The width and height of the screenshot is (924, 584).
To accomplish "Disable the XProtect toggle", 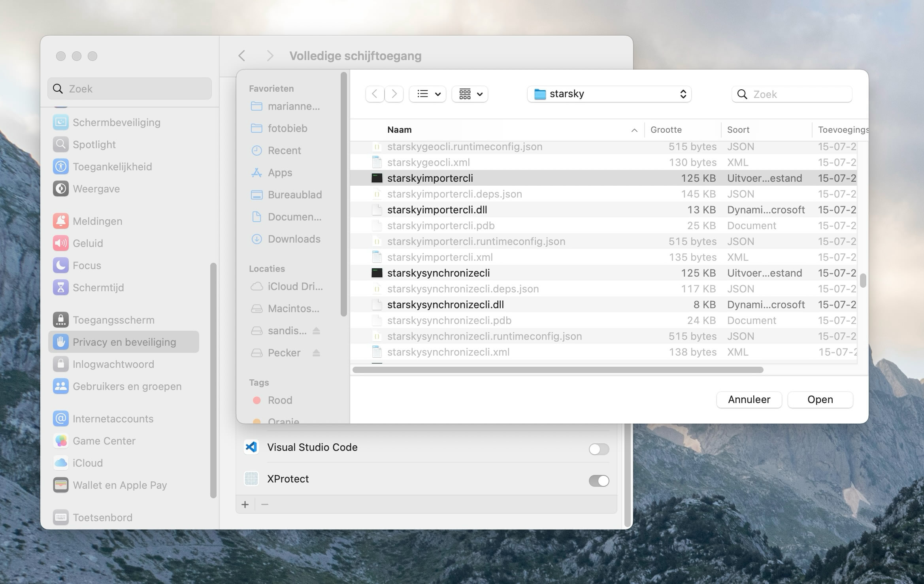I will click(x=598, y=480).
